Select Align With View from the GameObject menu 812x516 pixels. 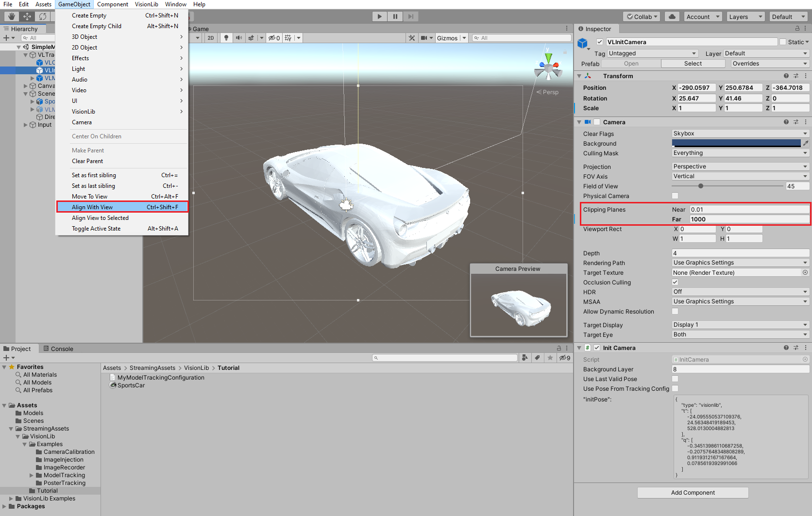92,207
